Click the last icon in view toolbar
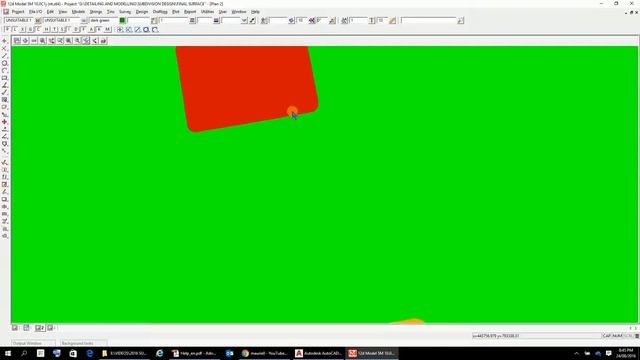 (x=103, y=40)
